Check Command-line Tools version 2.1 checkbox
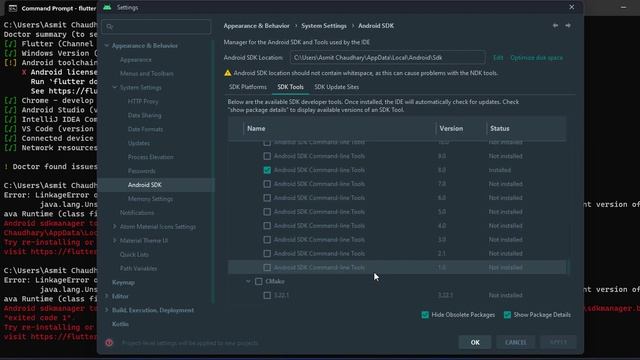This screenshot has height=360, width=640. [x=267, y=253]
